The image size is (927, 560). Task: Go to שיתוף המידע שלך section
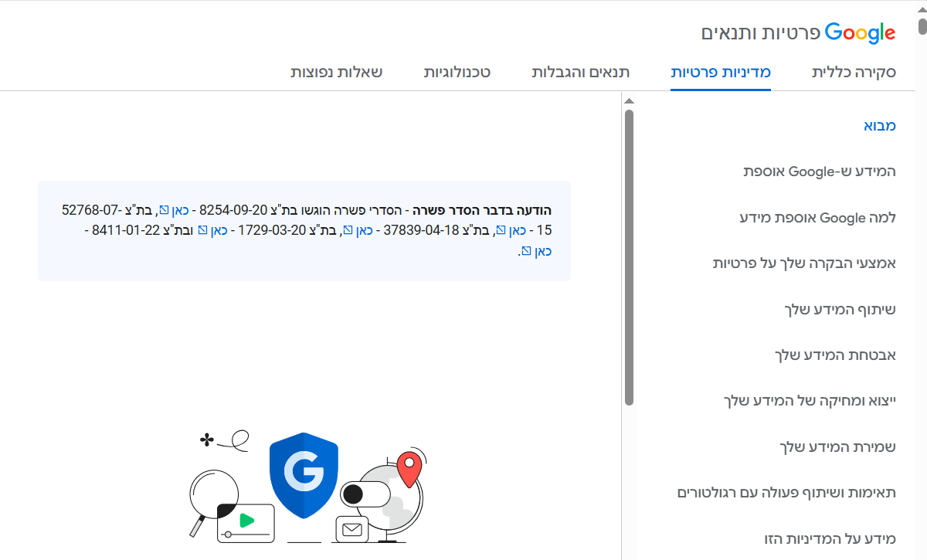[840, 309]
